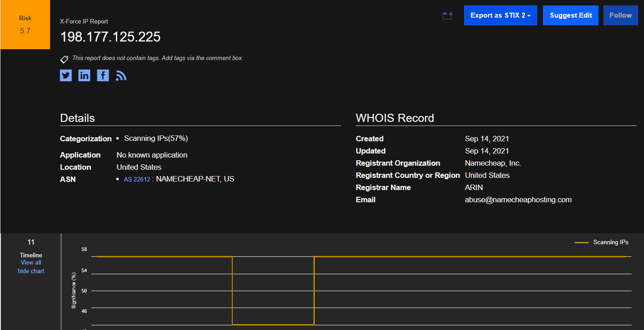
Task: Click the WHOIS Record heading
Action: pyautogui.click(x=395, y=118)
